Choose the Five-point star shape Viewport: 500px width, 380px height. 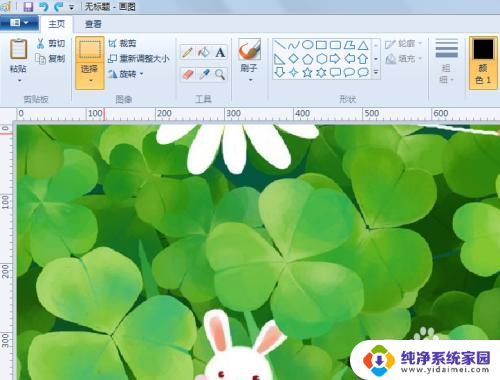coord(307,72)
